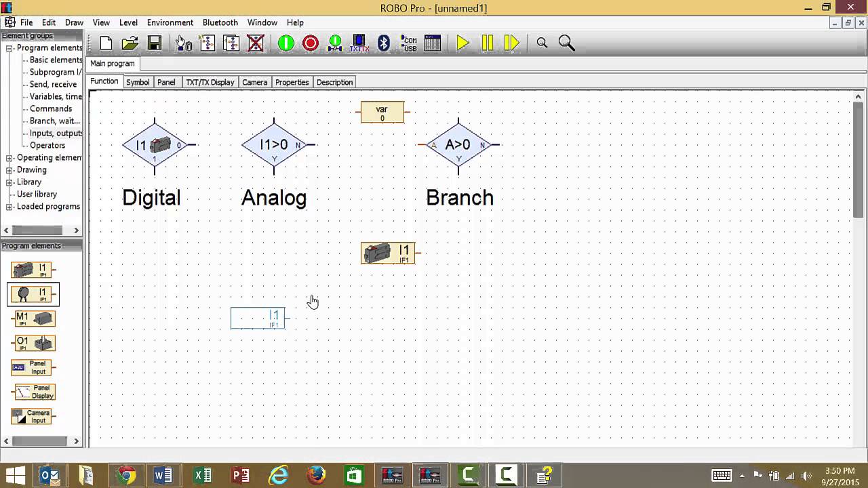Open the COM/USB interface settings
The image size is (868, 488).
pos(409,43)
